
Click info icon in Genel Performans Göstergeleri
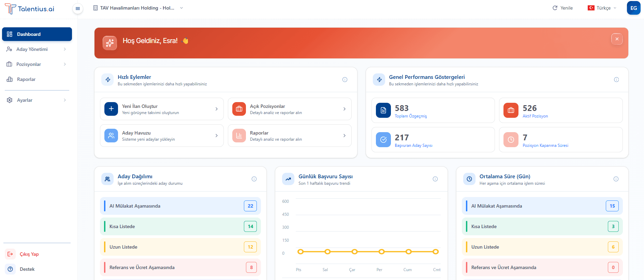coord(616,80)
